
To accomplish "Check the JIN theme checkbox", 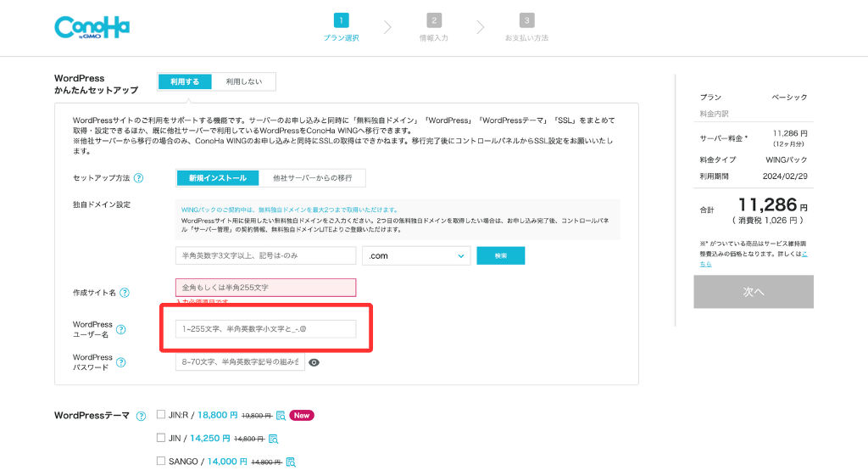I will pyautogui.click(x=161, y=438).
